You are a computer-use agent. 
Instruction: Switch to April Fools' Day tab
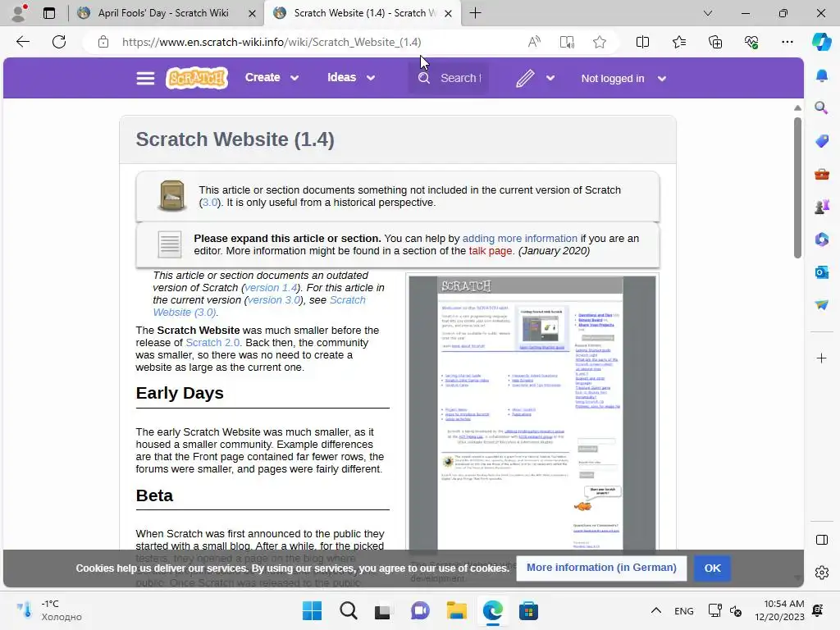pyautogui.click(x=163, y=13)
